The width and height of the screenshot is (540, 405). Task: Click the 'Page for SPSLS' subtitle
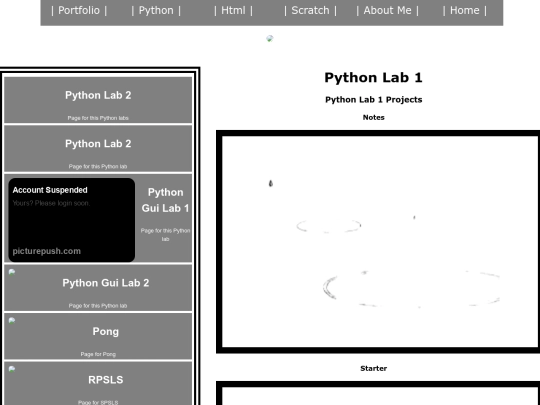98,403
